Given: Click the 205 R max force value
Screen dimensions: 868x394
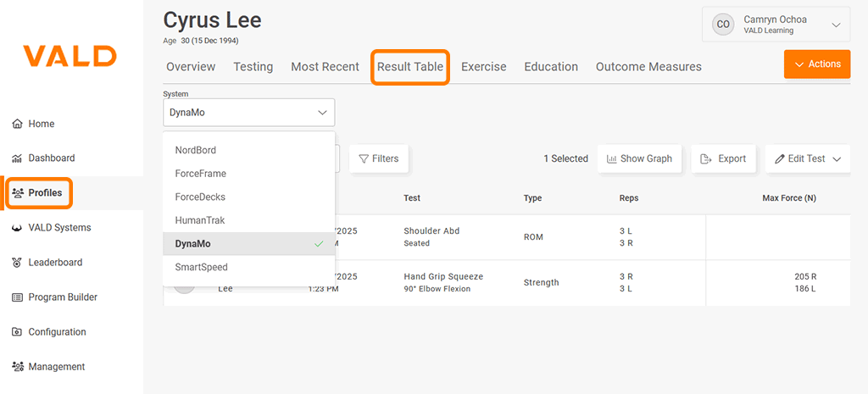Looking at the screenshot, I should coord(805,277).
